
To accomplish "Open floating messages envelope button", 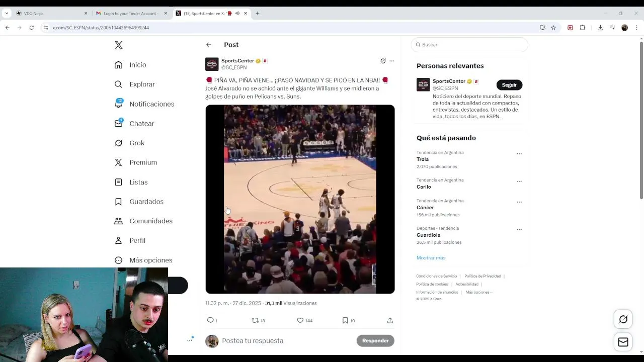I will point(623,342).
